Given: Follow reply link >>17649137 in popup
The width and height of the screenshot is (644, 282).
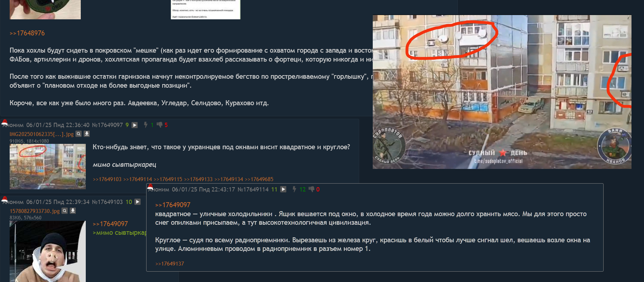Looking at the screenshot, I should (x=170, y=264).
